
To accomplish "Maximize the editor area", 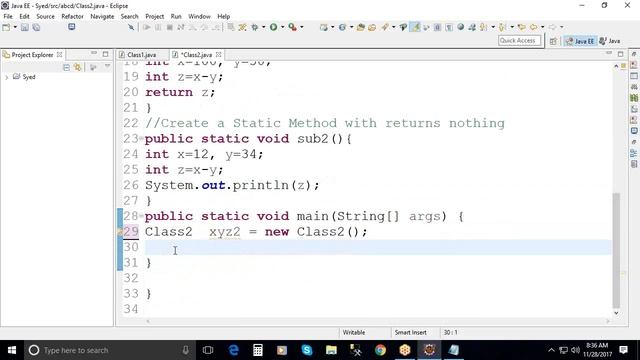I will coord(620,54).
